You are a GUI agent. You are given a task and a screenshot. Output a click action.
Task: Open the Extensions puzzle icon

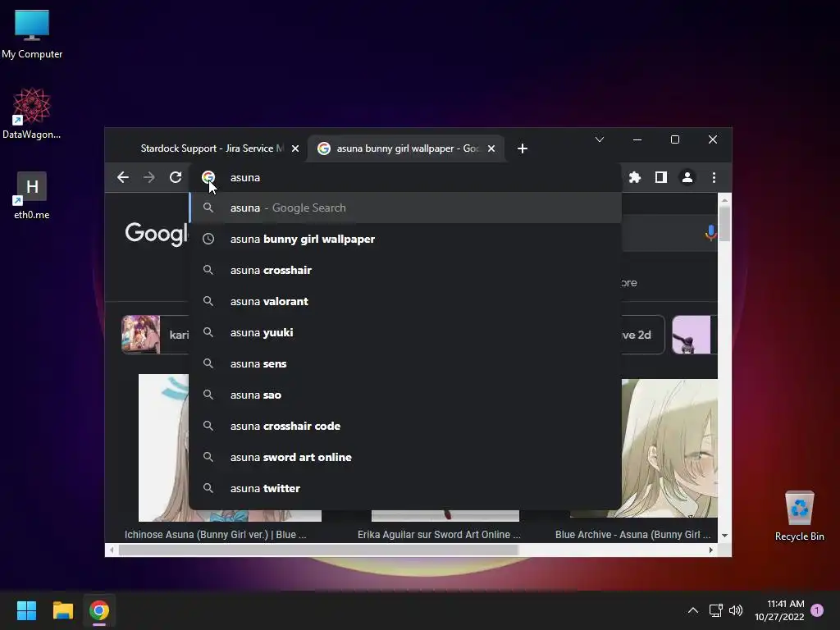[635, 177]
